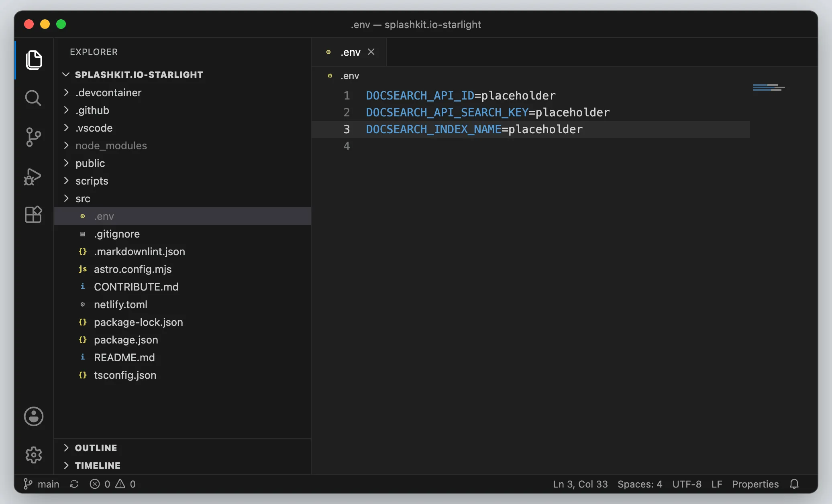This screenshot has height=504, width=832.
Task: Expand the TIMELINE section
Action: click(x=182, y=465)
